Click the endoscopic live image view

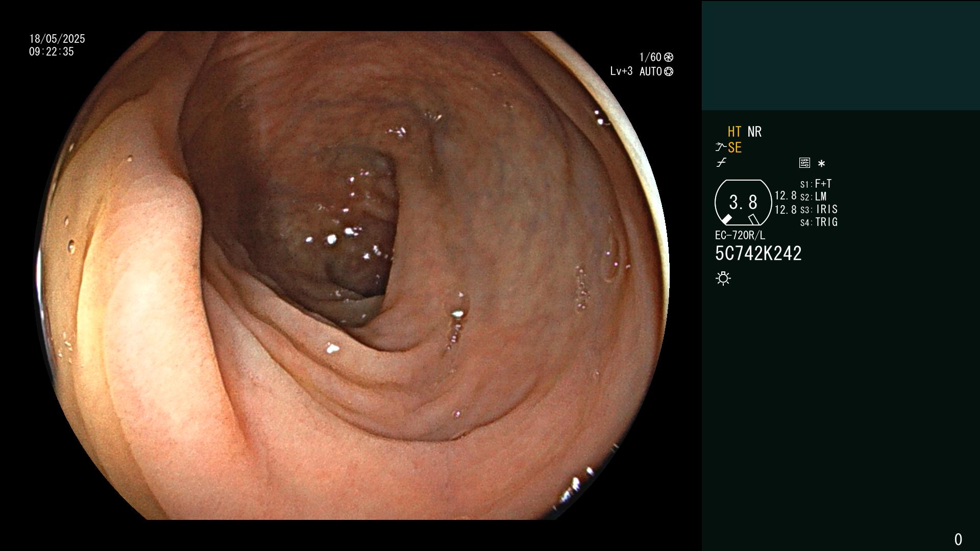click(352, 275)
